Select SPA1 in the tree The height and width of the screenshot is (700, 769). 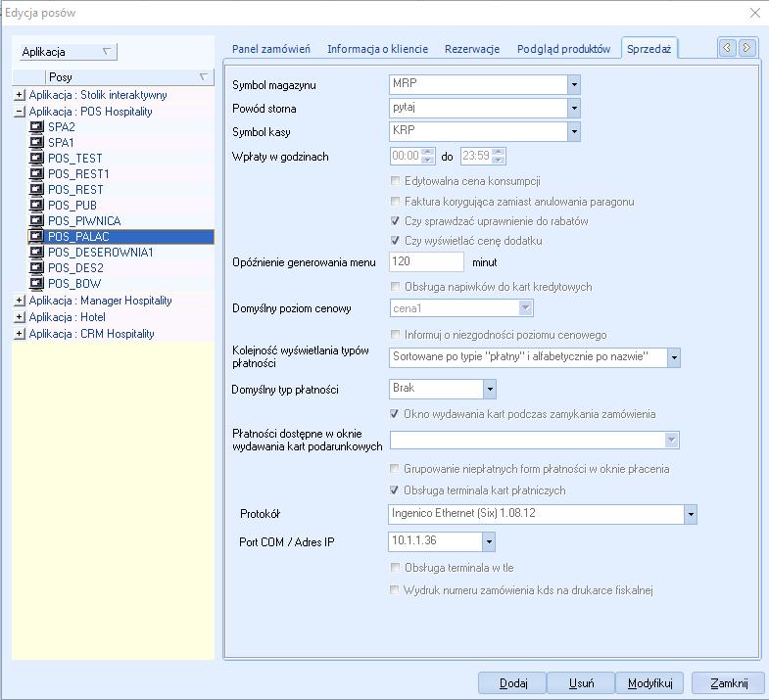pyautogui.click(x=61, y=143)
